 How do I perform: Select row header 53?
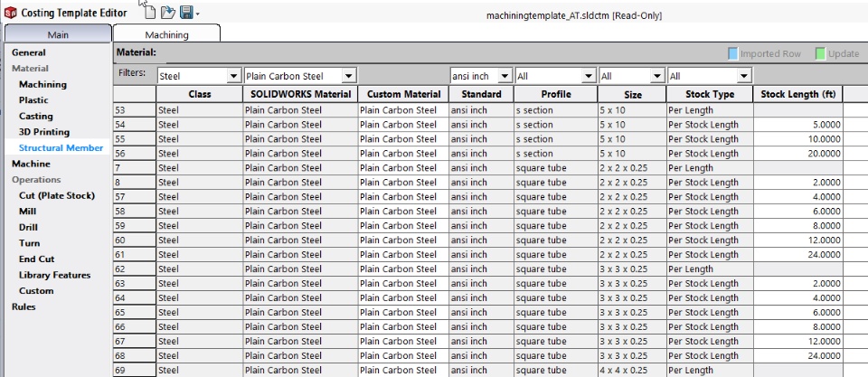(135, 110)
